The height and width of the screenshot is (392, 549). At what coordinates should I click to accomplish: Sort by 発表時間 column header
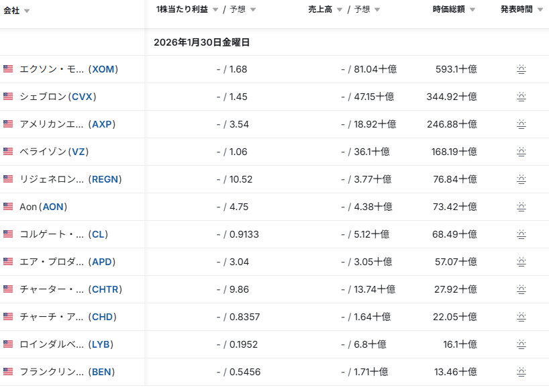[521, 9]
